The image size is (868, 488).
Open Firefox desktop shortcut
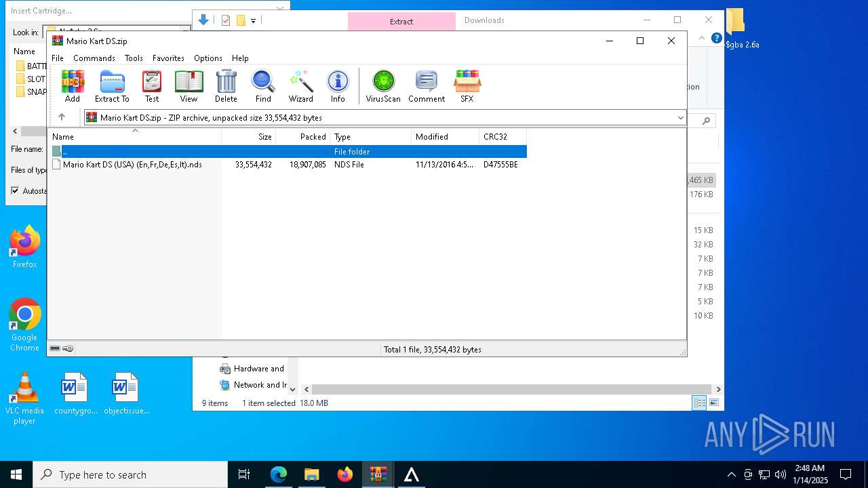[25, 247]
